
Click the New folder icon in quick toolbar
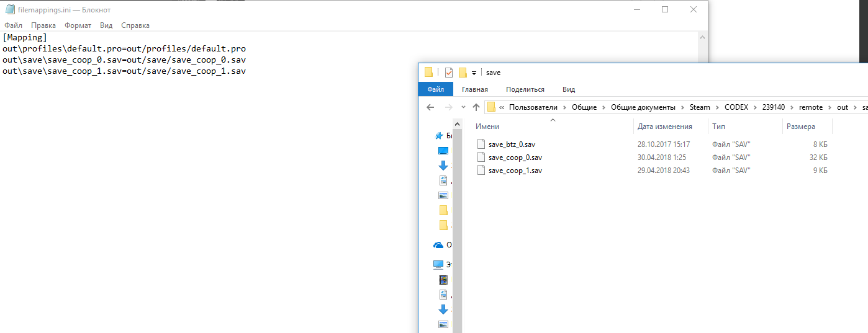(x=463, y=73)
